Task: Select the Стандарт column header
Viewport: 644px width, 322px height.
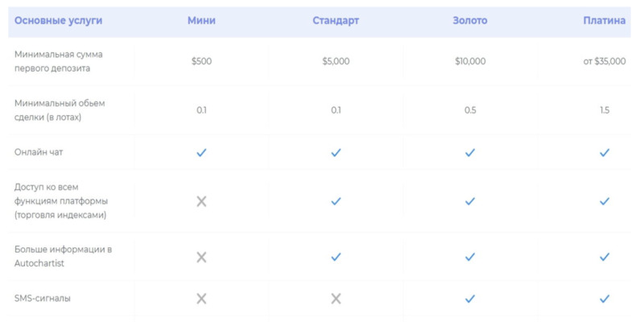Action: coord(336,20)
